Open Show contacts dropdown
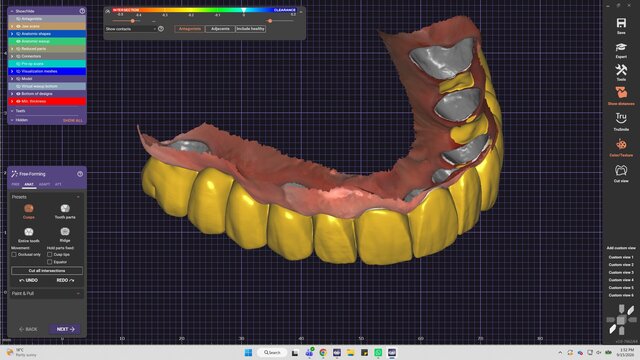The image size is (640, 360). (131, 29)
